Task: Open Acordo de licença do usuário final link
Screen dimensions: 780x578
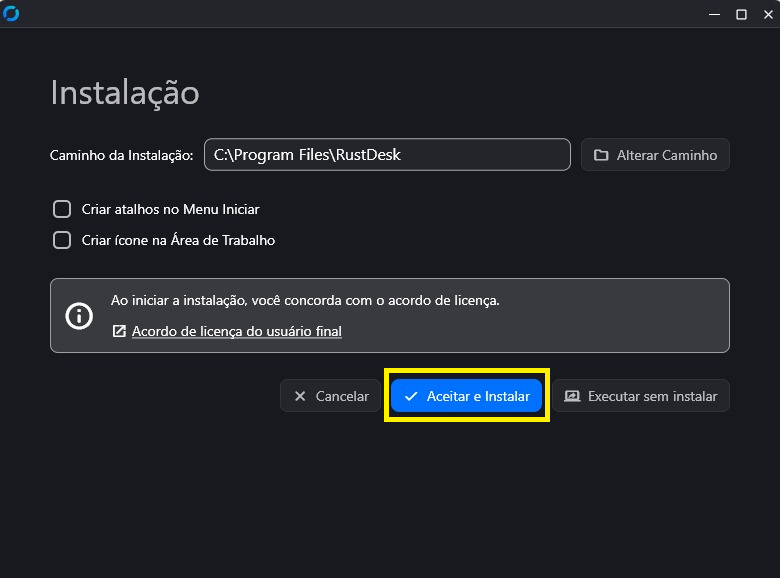Action: [237, 331]
